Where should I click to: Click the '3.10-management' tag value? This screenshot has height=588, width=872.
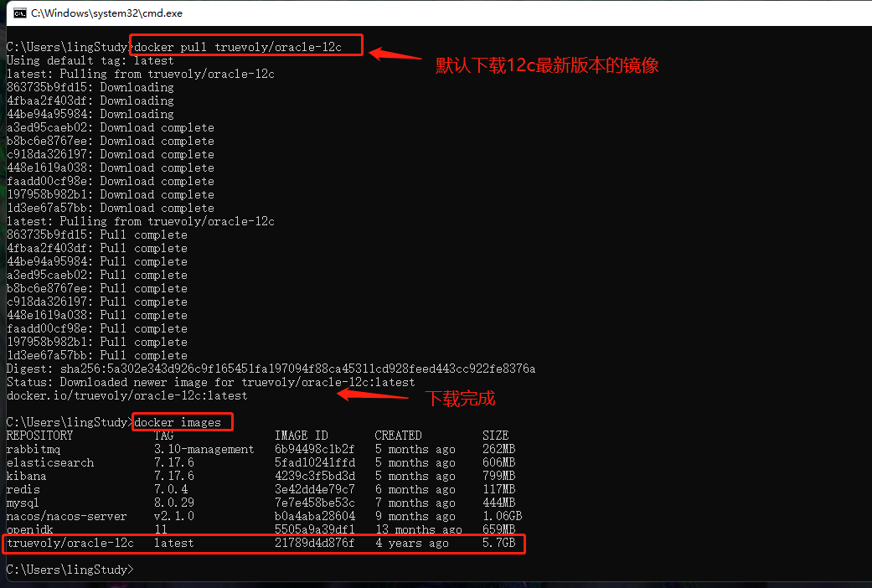204,449
